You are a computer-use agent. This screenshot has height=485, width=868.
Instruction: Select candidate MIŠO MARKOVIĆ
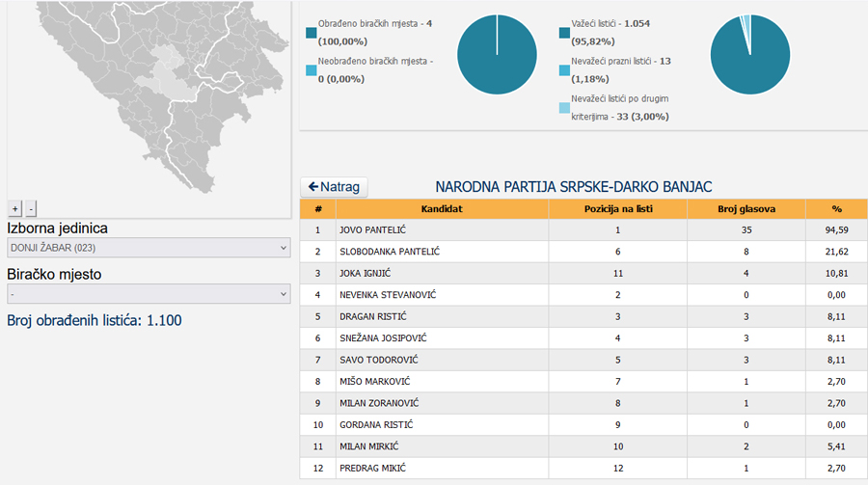coord(375,382)
